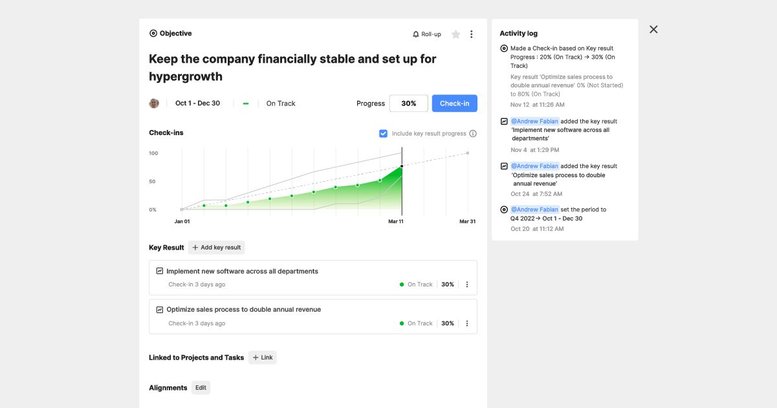Viewport: 777px width, 408px height.
Task: Uncheck Include key result progress checkbox
Action: [x=383, y=133]
